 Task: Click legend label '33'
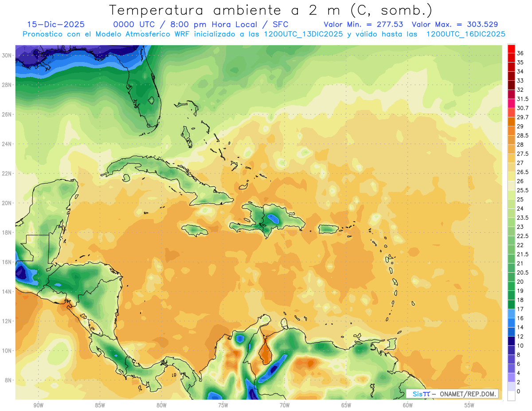pos(520,80)
